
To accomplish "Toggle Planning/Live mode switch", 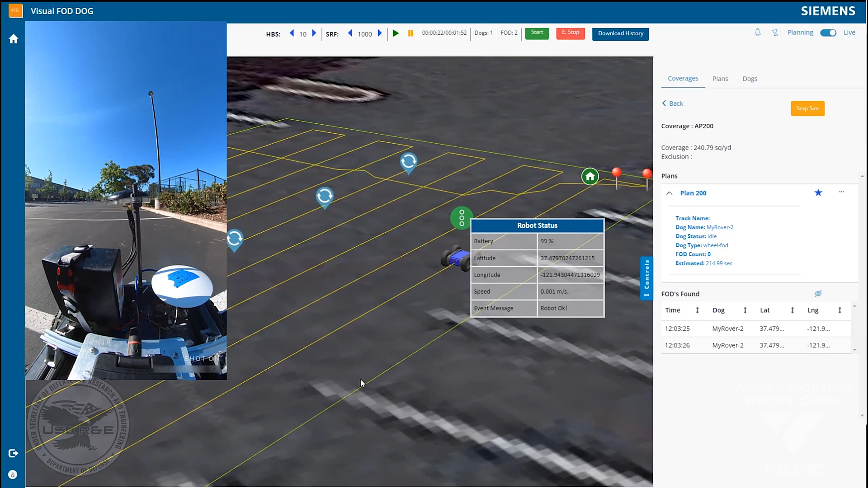I will point(828,33).
